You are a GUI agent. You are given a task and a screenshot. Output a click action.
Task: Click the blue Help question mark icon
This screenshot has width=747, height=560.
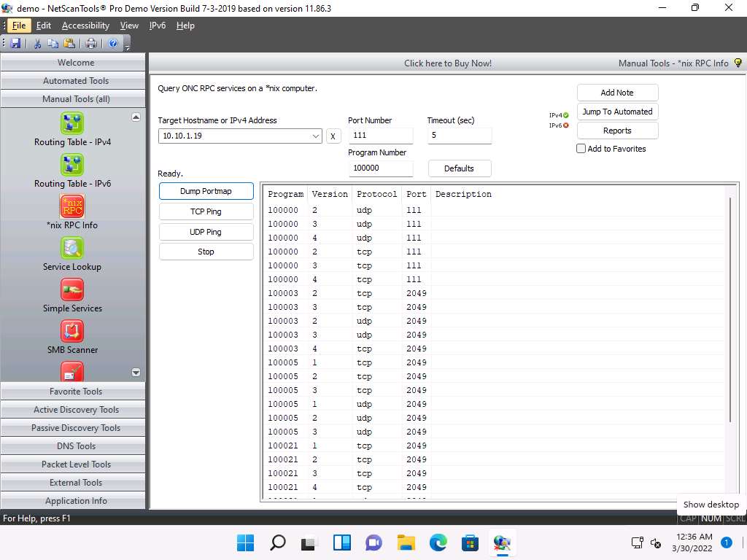pos(113,44)
